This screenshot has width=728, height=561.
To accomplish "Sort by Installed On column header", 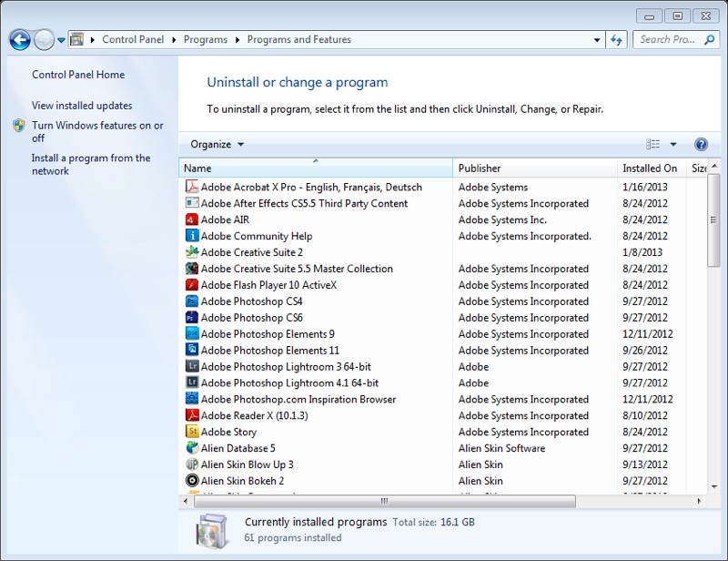I will (649, 168).
